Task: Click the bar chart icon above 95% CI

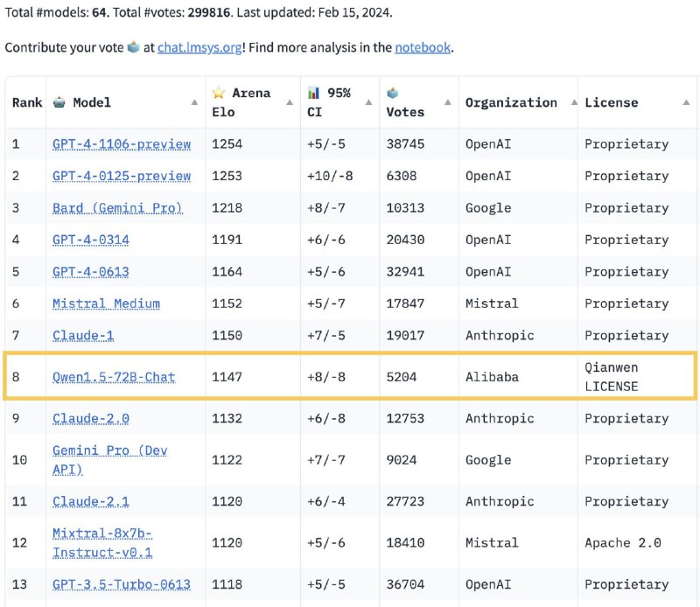Action: pos(313,93)
